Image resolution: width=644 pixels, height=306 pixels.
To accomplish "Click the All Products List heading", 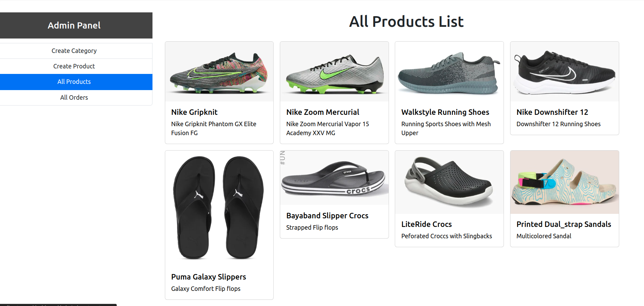I will [x=406, y=21].
